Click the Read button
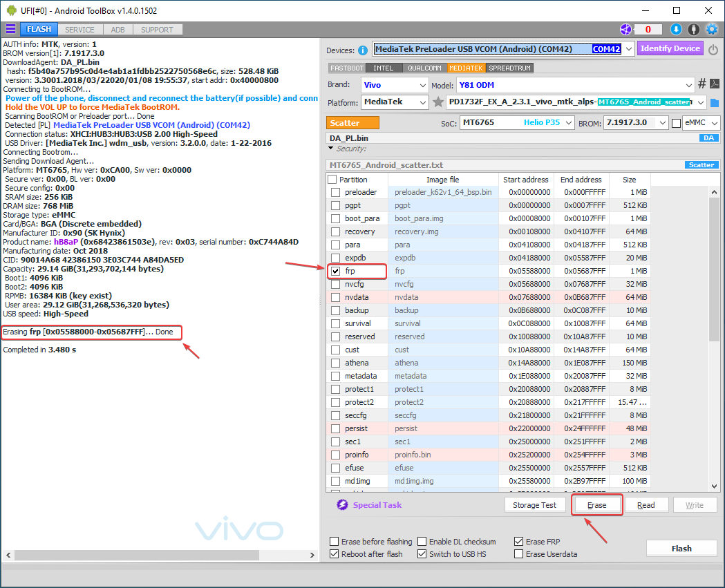 click(x=646, y=505)
